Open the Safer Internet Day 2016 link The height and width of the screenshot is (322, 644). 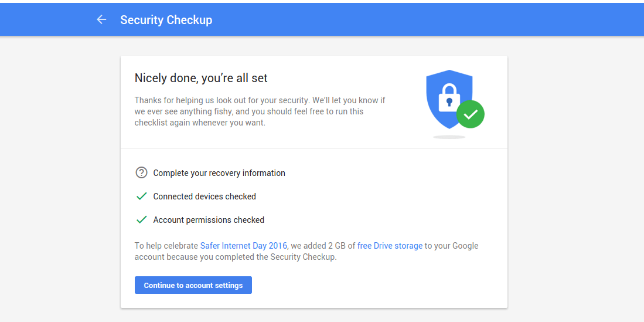point(243,246)
